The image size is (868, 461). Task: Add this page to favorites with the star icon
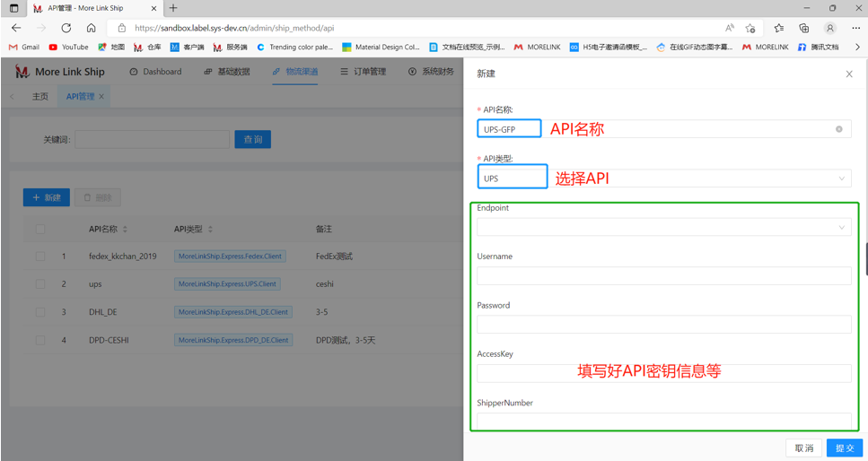pos(750,28)
